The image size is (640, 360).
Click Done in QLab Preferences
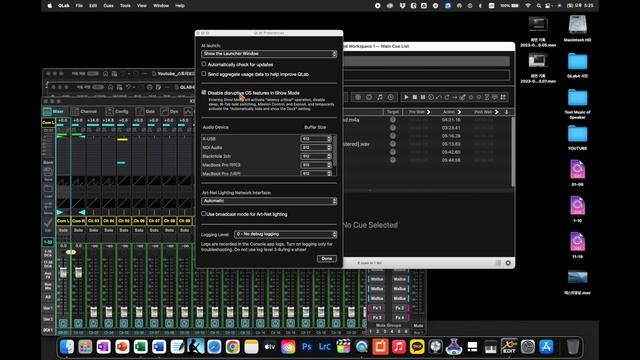pos(327,258)
